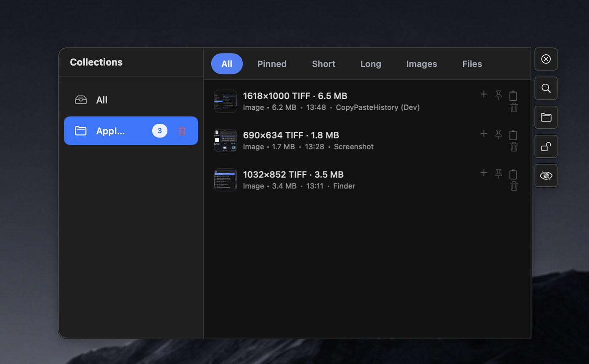The image size is (589, 364).
Task: Click the title 1032×852 TIFF · 3.5 MB
Action: coord(293,175)
